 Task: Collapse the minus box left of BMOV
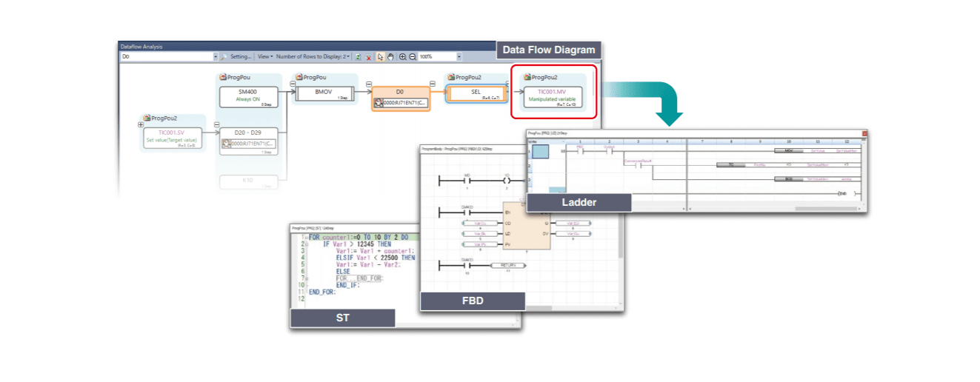(293, 85)
